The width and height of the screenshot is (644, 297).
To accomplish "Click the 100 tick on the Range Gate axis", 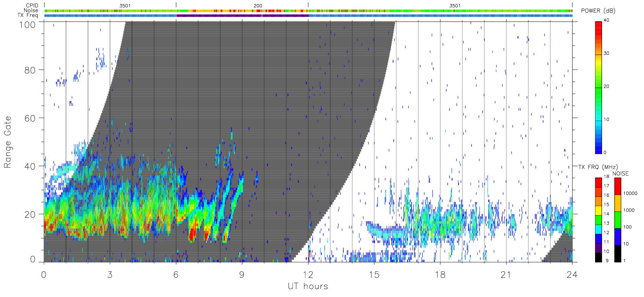I will 28,25.
